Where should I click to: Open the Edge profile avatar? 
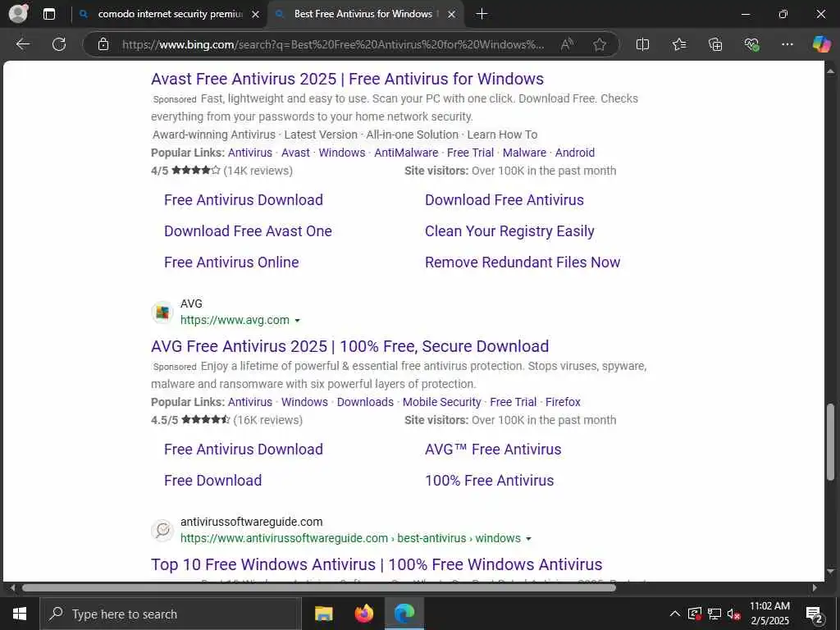point(18,13)
